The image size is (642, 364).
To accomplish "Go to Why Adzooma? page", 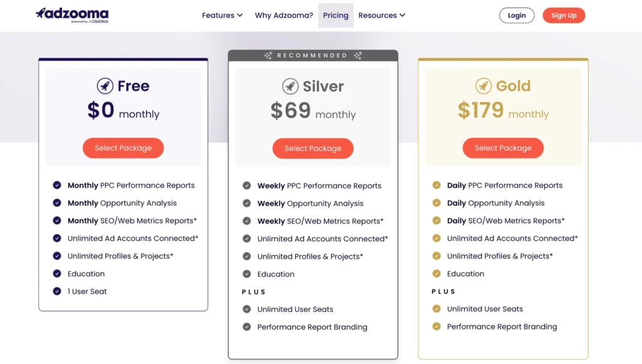I will point(284,16).
